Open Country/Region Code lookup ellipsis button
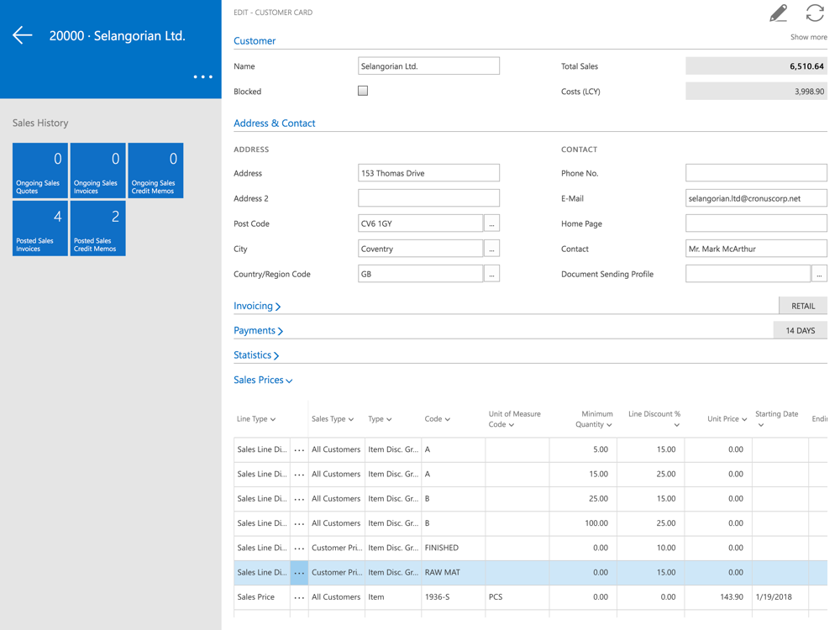 click(491, 274)
